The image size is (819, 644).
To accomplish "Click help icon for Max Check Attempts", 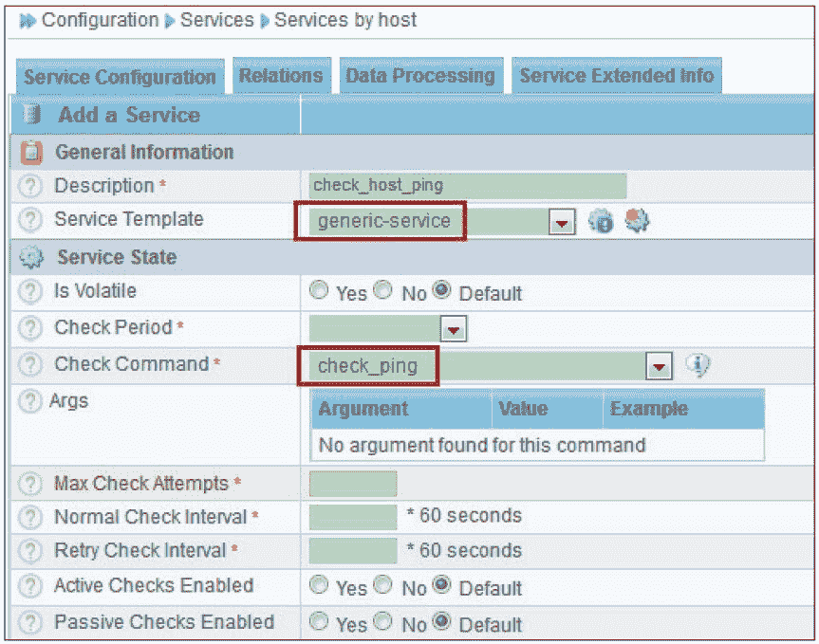I will [31, 484].
